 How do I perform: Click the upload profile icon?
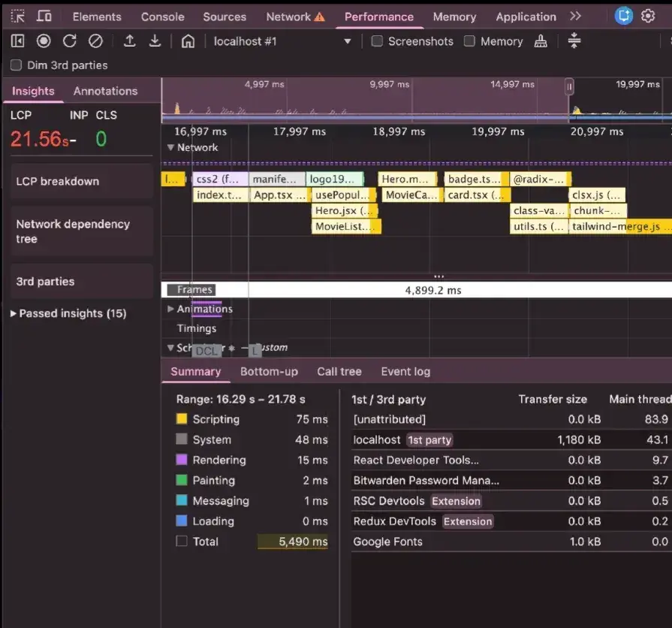click(x=129, y=41)
